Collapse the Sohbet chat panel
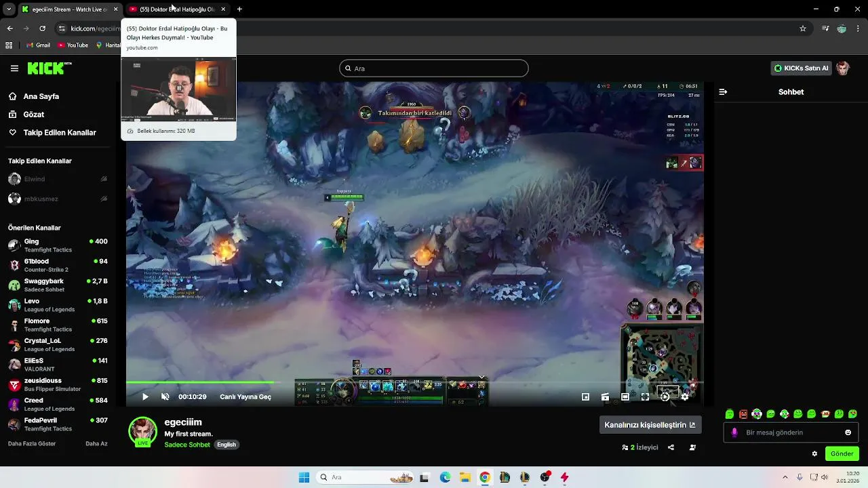This screenshot has width=868, height=488. pyautogui.click(x=723, y=91)
